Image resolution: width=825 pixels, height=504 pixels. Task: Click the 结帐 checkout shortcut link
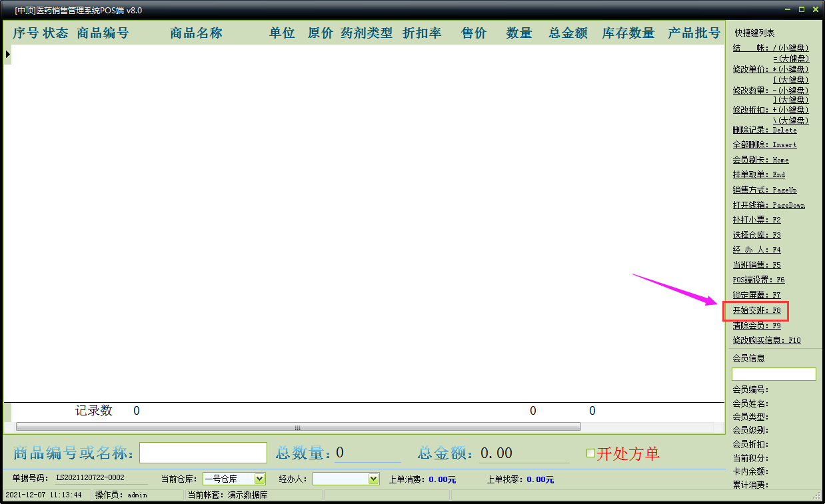(x=771, y=48)
